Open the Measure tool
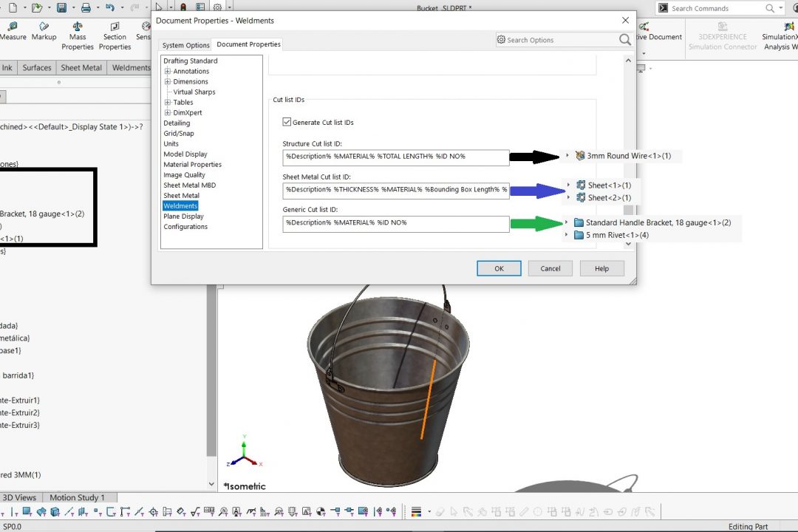The height and width of the screenshot is (532, 798). point(13,32)
